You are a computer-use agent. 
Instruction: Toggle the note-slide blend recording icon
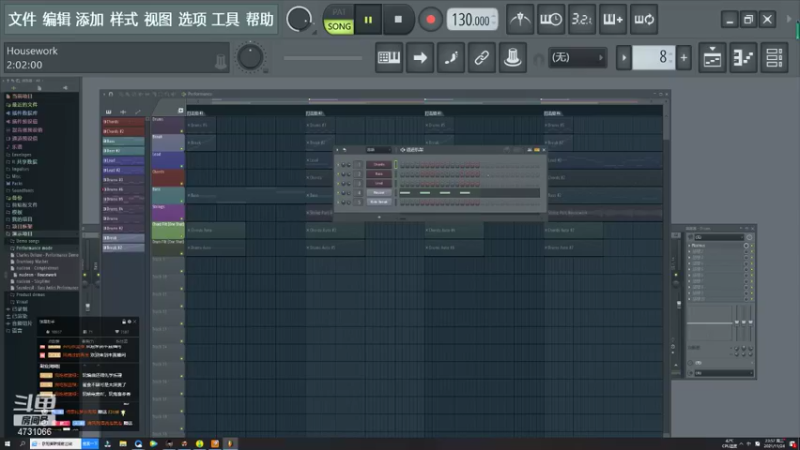pos(451,58)
